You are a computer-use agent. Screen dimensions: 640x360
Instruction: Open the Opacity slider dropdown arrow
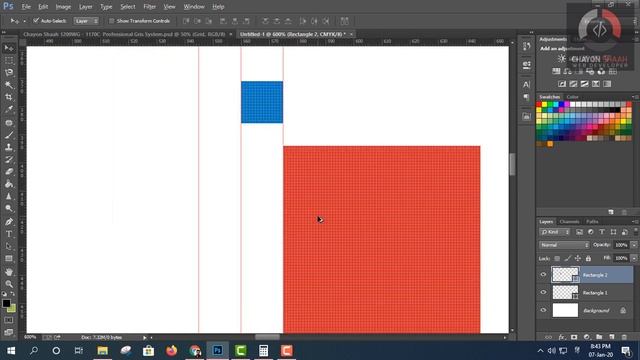click(x=634, y=245)
